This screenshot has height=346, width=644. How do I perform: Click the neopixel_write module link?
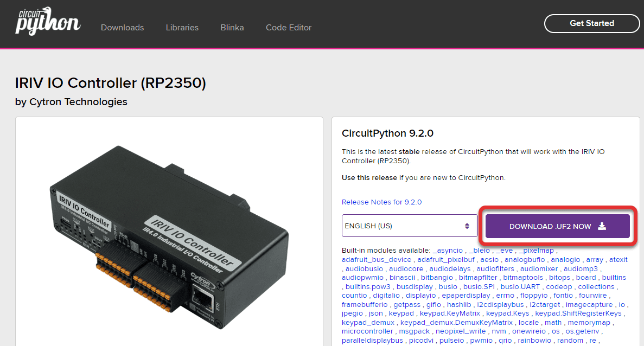461,331
